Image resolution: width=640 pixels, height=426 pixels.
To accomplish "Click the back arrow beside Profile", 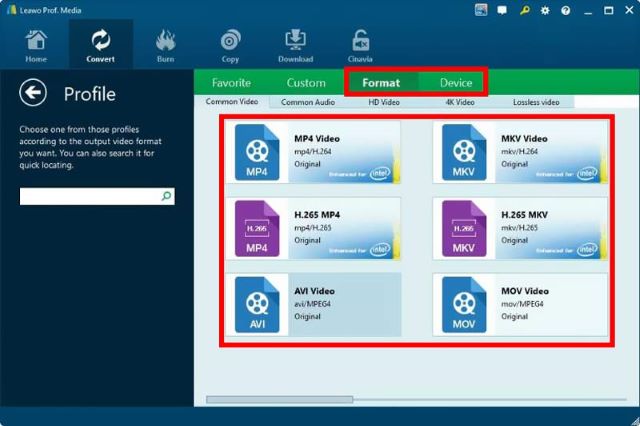I will pyautogui.click(x=33, y=93).
